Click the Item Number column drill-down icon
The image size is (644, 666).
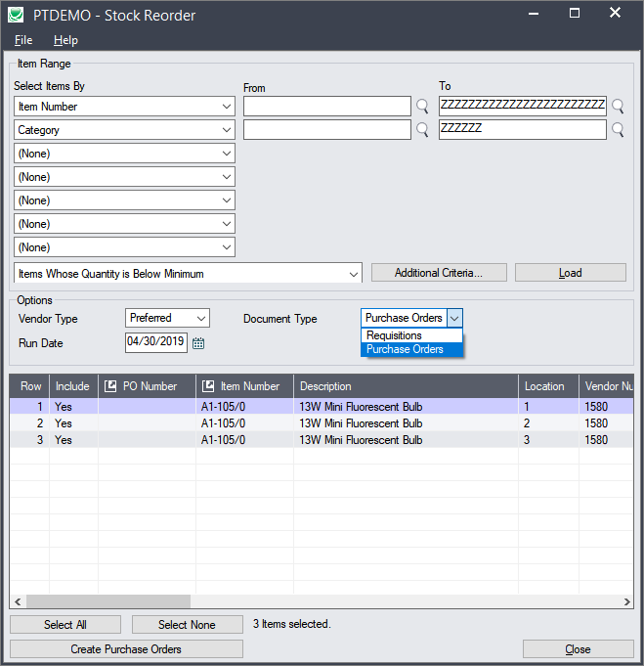click(x=208, y=386)
